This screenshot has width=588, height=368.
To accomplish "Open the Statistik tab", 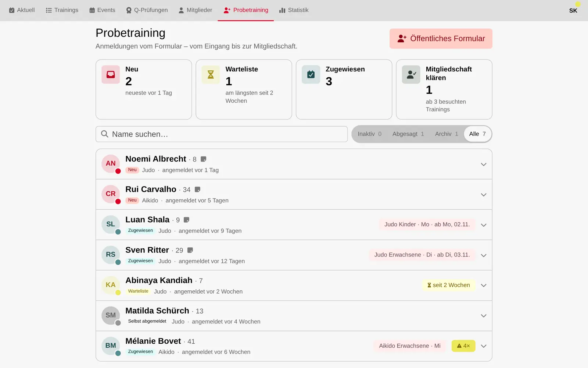I will click(294, 10).
